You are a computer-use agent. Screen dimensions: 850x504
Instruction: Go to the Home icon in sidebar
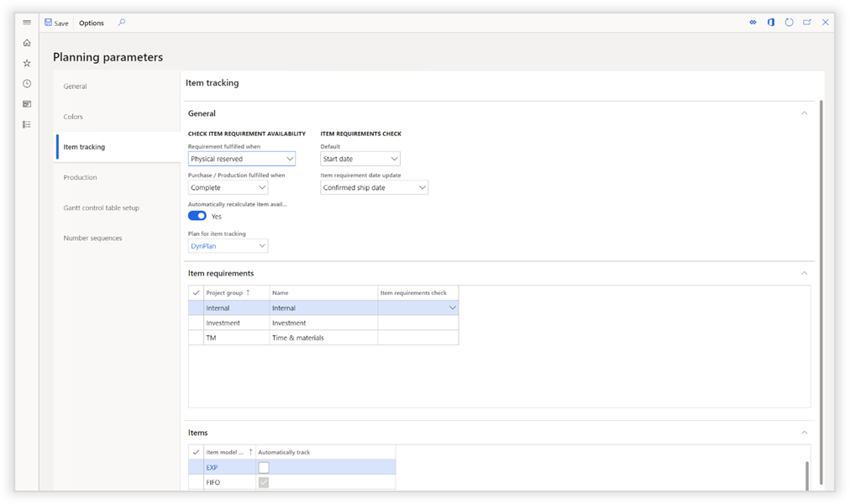tap(27, 43)
